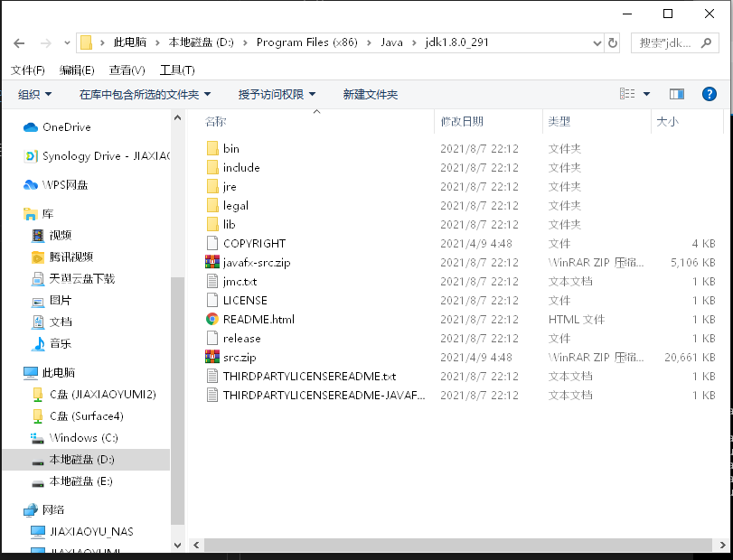733x560 pixels.
Task: Click the Back navigation arrow
Action: click(x=19, y=43)
